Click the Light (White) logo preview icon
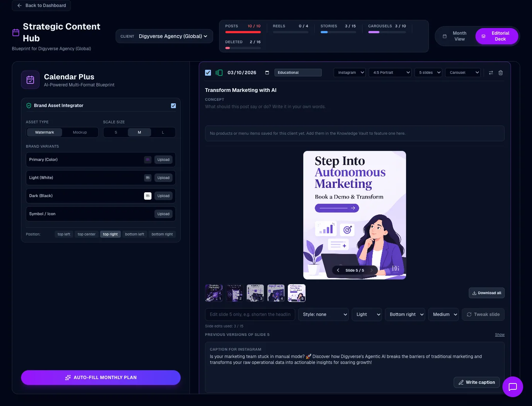 (148, 178)
